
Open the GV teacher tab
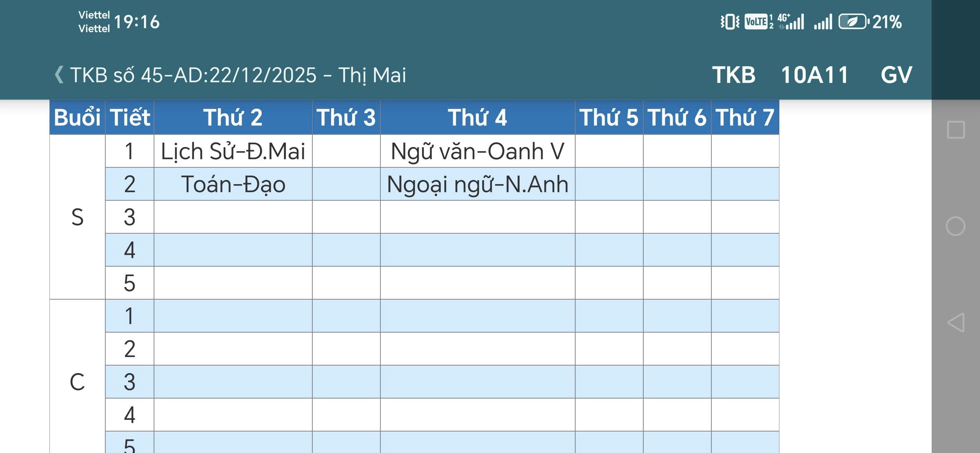(896, 75)
